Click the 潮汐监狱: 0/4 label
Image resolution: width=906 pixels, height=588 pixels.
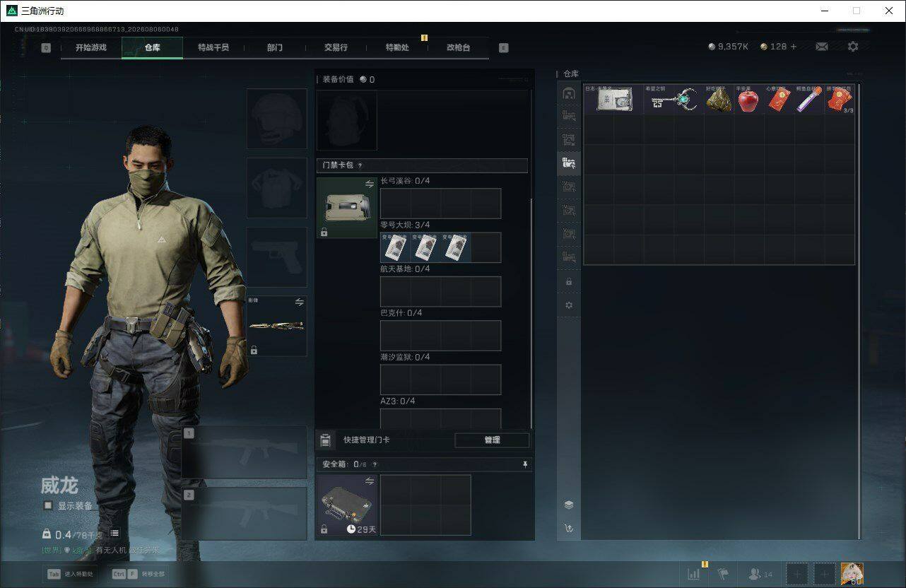405,357
